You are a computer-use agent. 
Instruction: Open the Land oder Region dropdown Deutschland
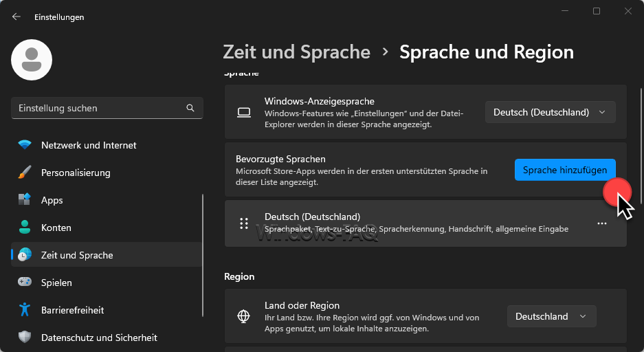pos(552,316)
